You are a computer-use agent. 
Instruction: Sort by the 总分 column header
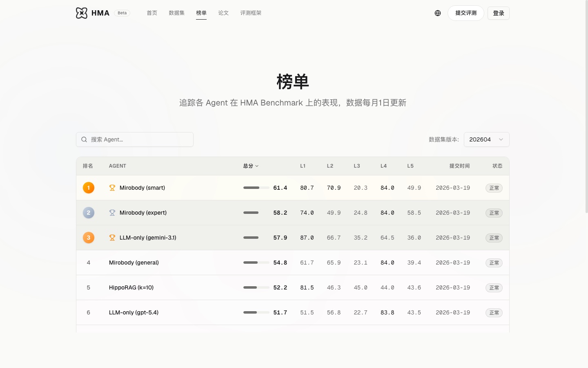pos(251,166)
